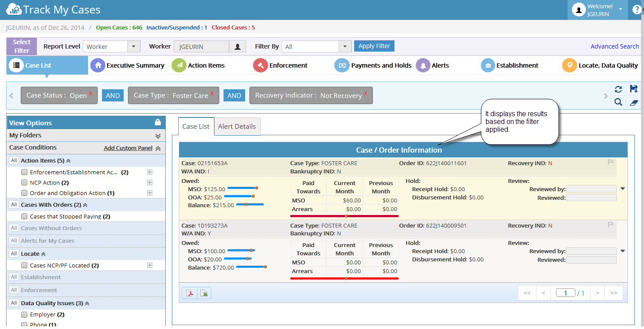Go to next page of results
The width and height of the screenshot is (644, 329).
[x=597, y=293]
